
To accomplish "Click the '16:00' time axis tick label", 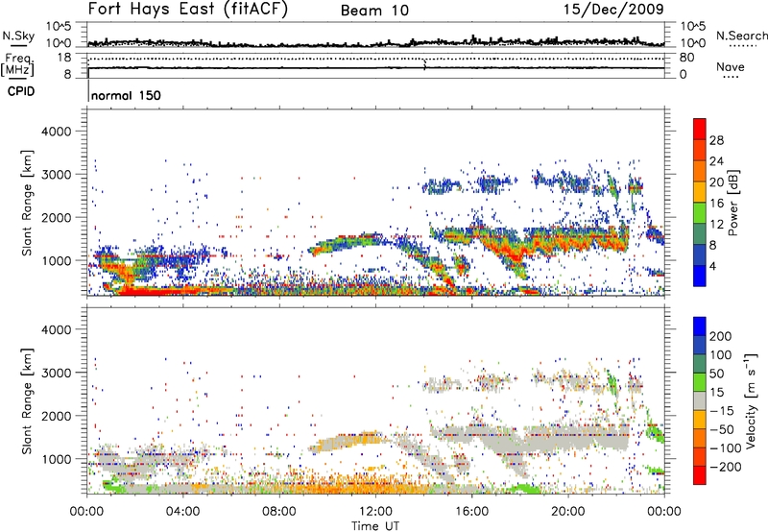I will 472,512.
